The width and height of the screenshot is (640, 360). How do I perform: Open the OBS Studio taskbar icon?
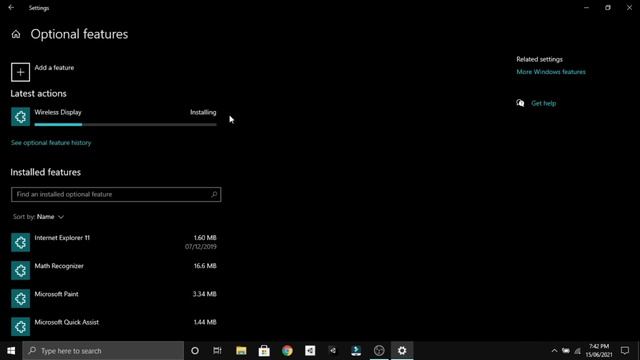tap(379, 351)
